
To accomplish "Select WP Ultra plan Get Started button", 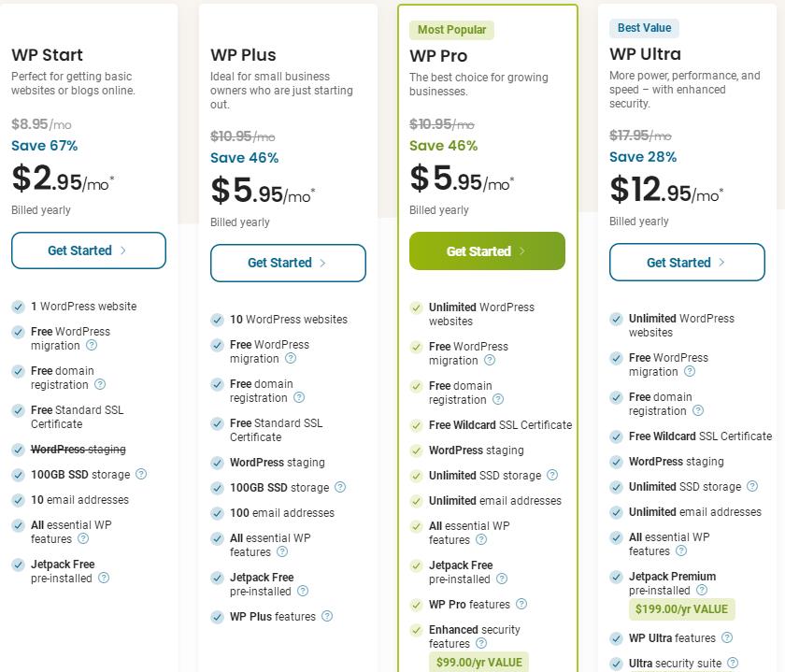I will pyautogui.click(x=687, y=263).
